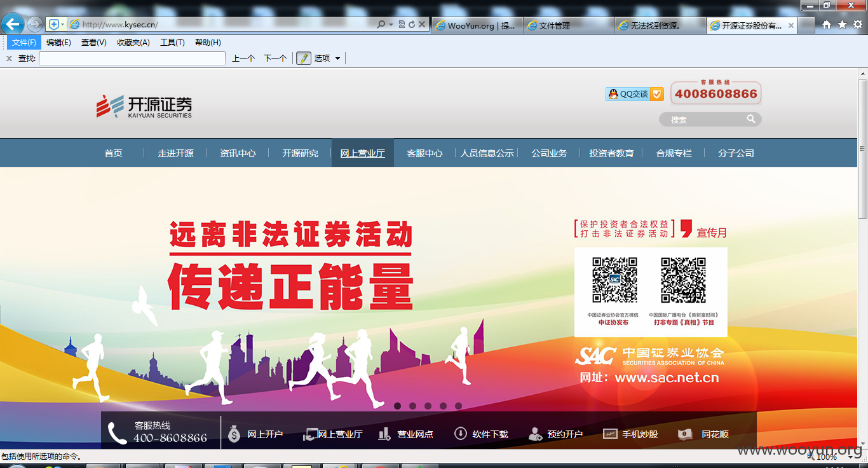Click the highlighter icon in the find bar
Viewport: 868px width, 468px height.
[303, 58]
